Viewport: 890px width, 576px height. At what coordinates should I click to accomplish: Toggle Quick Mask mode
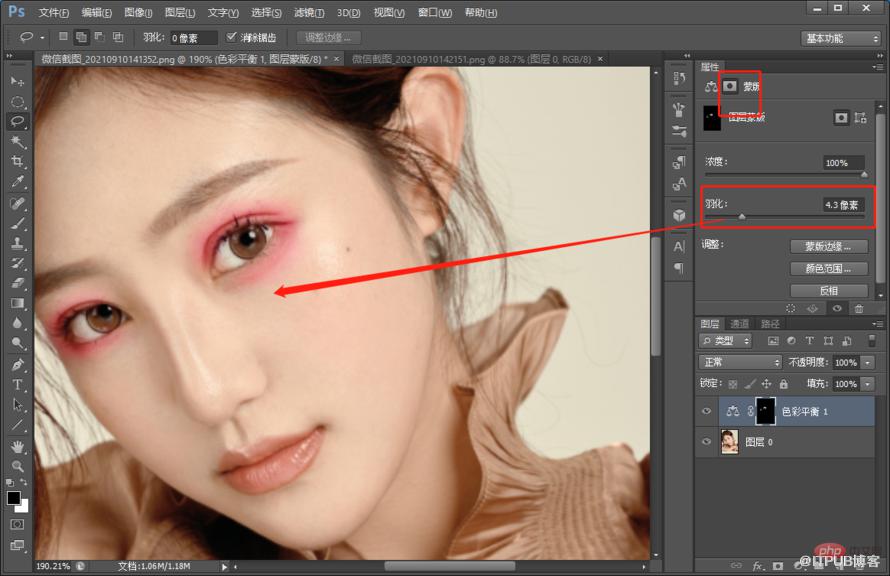[x=17, y=524]
